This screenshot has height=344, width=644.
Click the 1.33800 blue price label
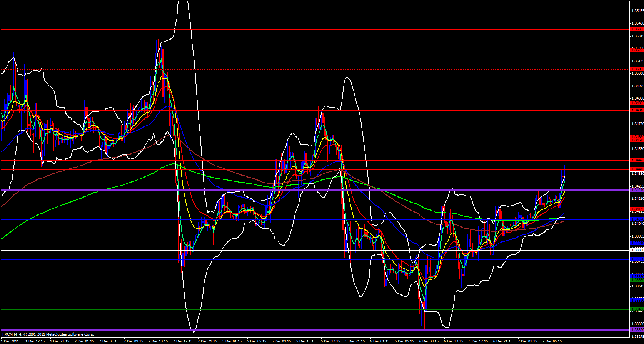[x=637, y=259]
